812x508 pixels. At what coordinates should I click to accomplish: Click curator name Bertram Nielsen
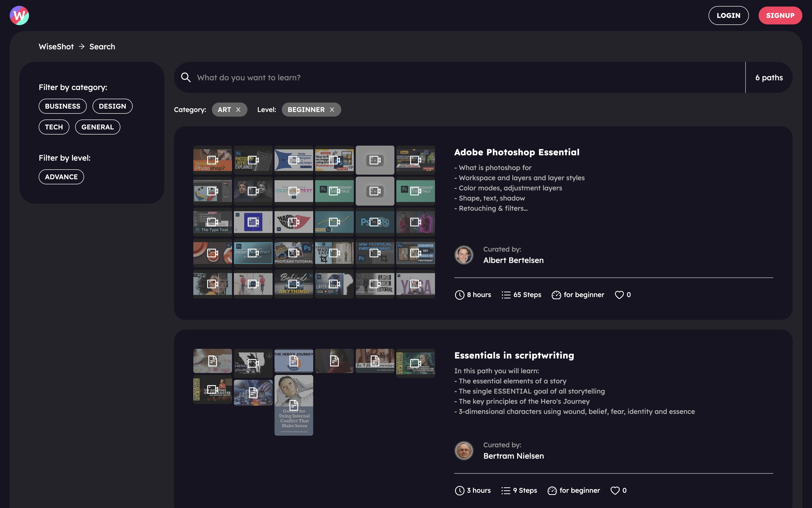(513, 456)
